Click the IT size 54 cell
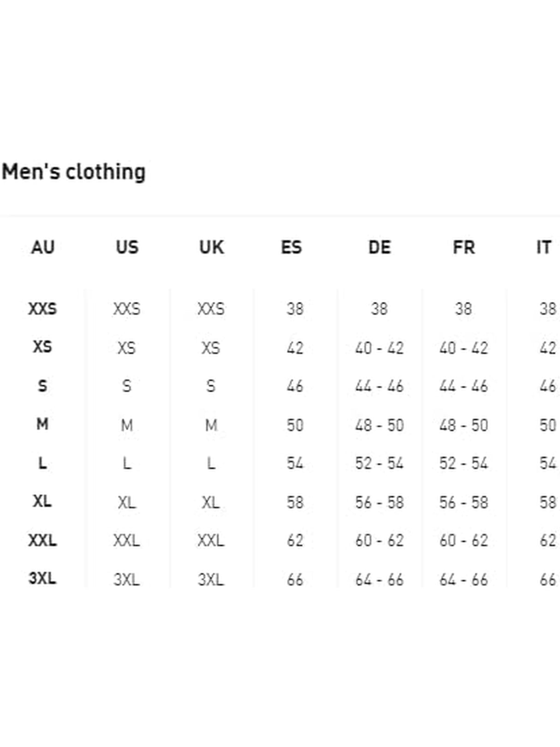Viewport: 560px width, 747px height. pyautogui.click(x=548, y=463)
